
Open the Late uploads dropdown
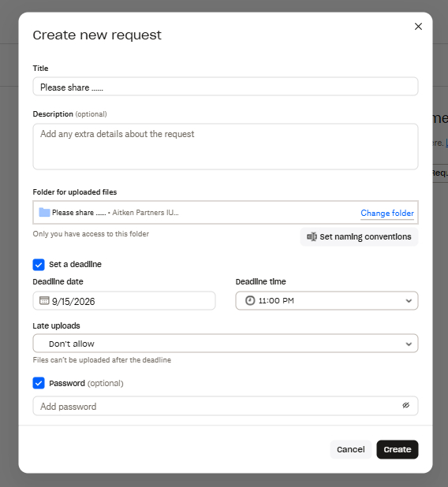coord(226,344)
